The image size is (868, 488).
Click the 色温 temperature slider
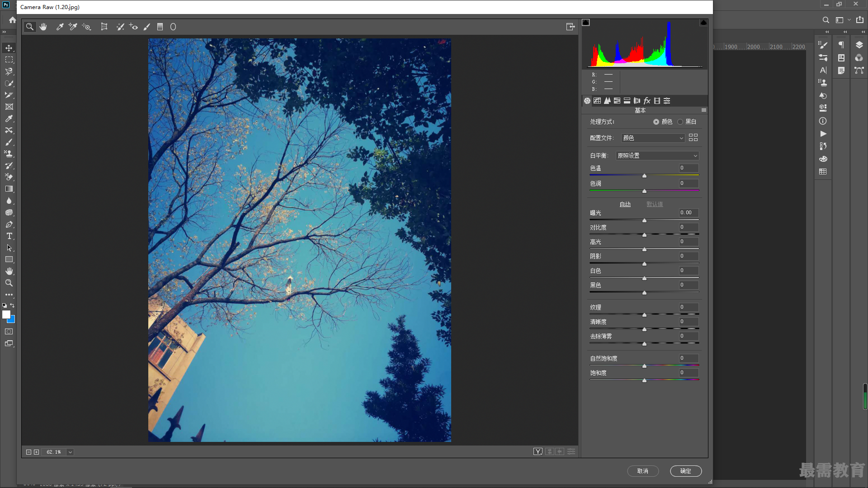point(644,175)
